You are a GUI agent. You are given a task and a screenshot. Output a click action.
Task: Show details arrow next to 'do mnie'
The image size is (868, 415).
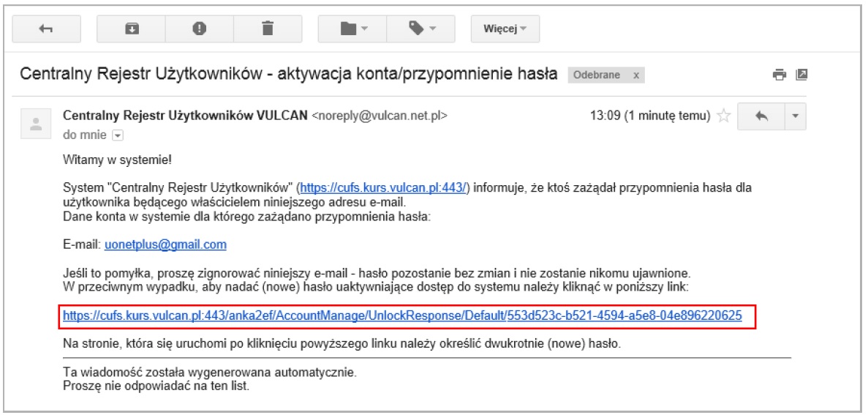click(116, 135)
